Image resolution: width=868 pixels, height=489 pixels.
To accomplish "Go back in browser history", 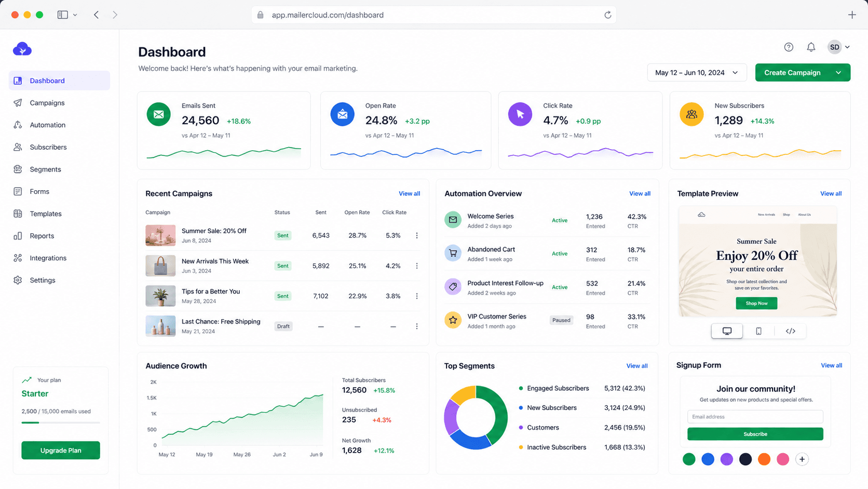I will click(x=96, y=15).
